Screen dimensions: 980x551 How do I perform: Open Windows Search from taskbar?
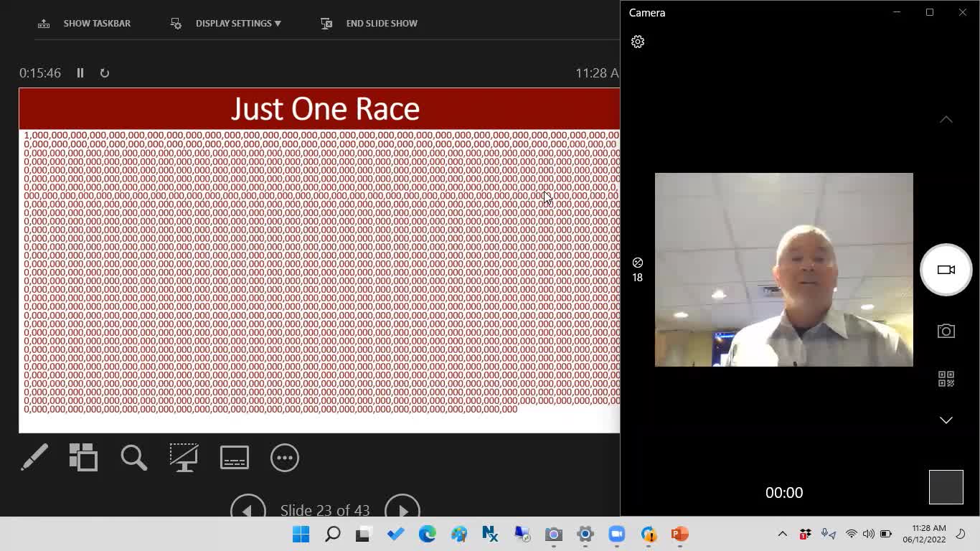tap(332, 534)
